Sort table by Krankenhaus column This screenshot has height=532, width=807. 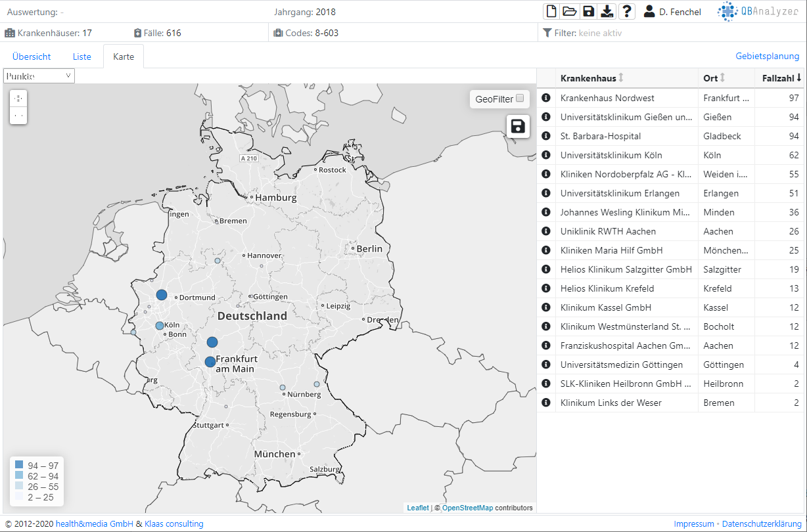[x=627, y=78]
